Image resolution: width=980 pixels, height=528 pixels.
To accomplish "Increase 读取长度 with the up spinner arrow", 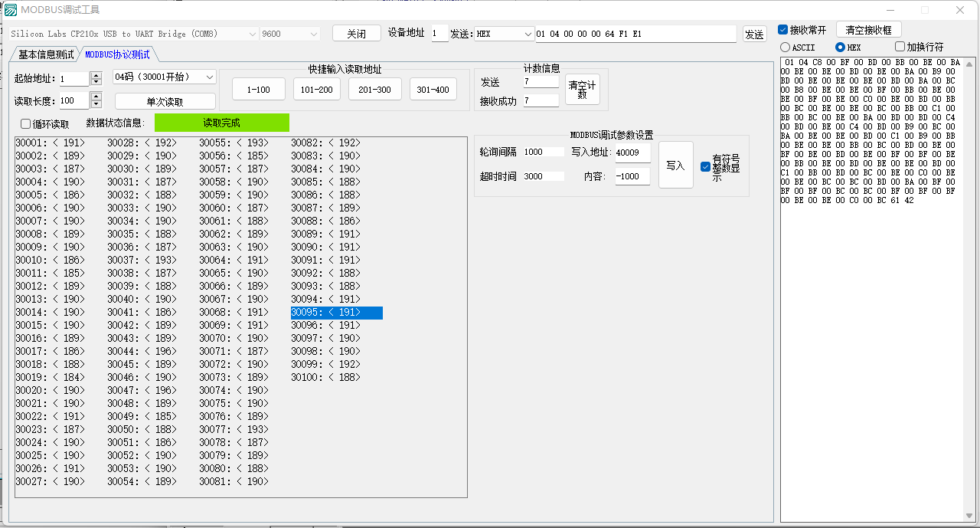I will 96,97.
